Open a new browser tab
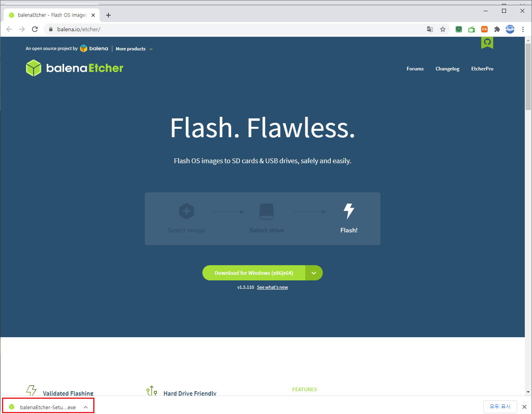532x414 pixels. 108,15
